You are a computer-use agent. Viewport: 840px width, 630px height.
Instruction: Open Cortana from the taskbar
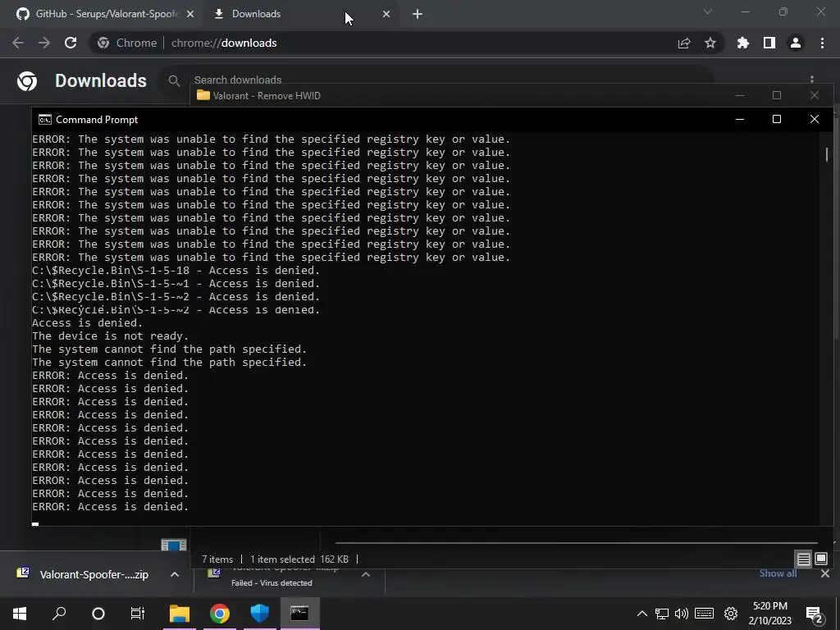(x=98, y=614)
